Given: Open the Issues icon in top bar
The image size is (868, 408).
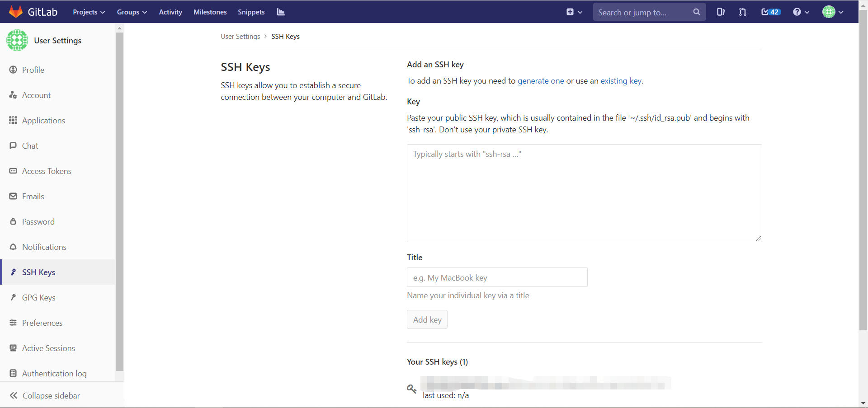Looking at the screenshot, I should click(x=721, y=12).
